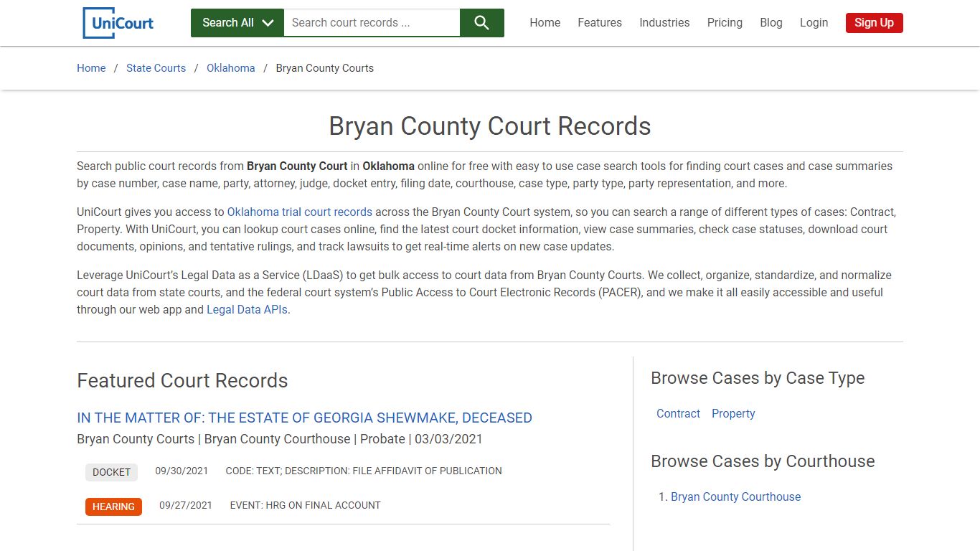
Task: Visit the Blog page
Action: coord(771,23)
